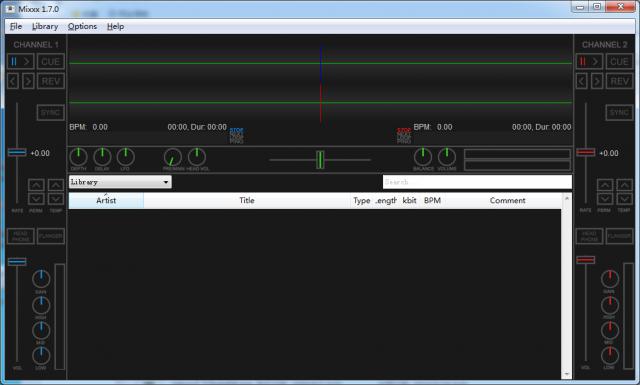Click the HEAD VOL knob
The width and height of the screenshot is (640, 385).
[197, 157]
